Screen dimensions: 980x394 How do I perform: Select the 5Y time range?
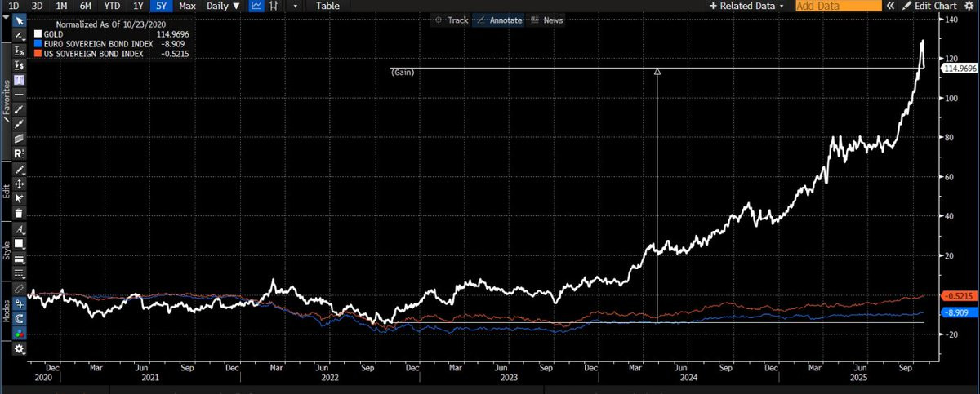[161, 6]
